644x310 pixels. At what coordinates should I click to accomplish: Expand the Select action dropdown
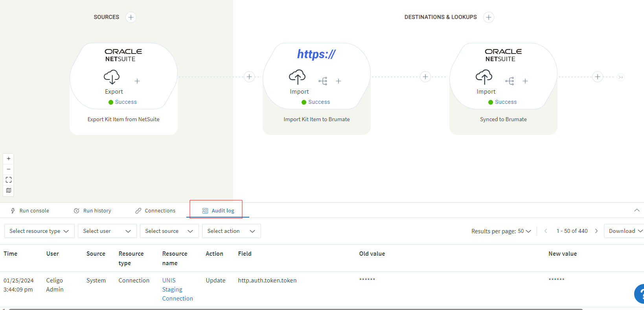point(231,231)
